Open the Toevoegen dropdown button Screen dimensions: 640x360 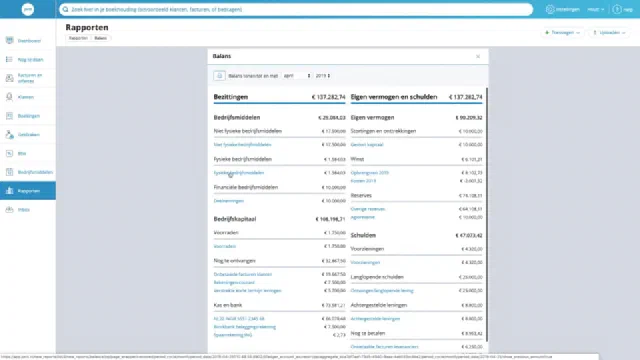tap(562, 33)
